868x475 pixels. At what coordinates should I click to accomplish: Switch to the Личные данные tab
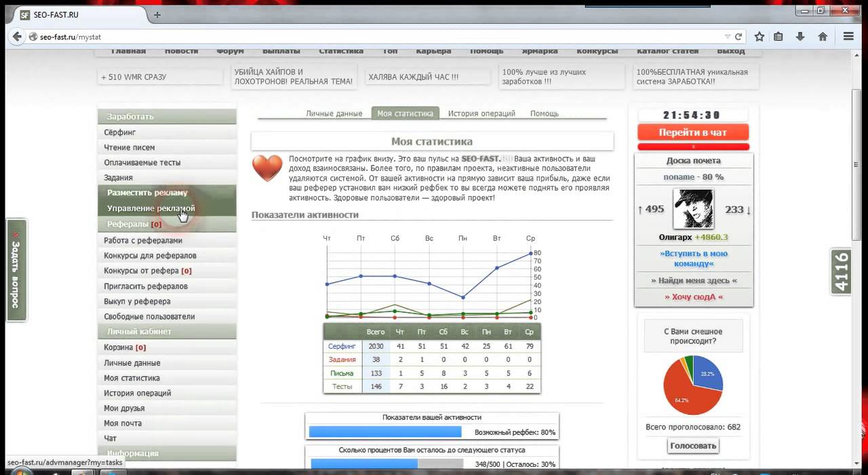(334, 113)
